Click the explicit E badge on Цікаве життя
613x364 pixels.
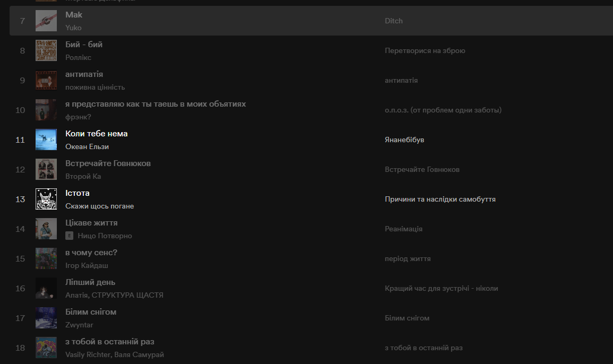click(69, 236)
